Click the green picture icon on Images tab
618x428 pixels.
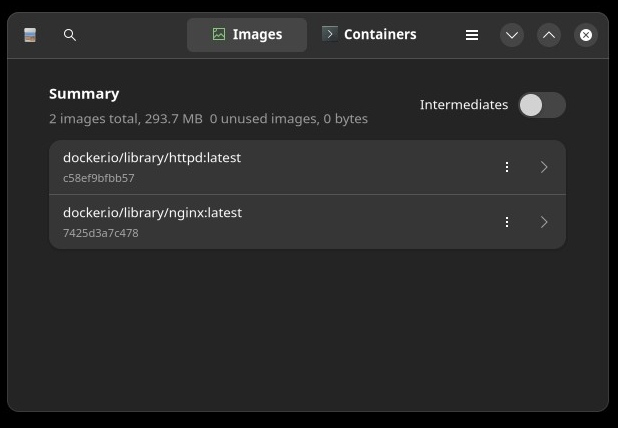[x=219, y=34]
